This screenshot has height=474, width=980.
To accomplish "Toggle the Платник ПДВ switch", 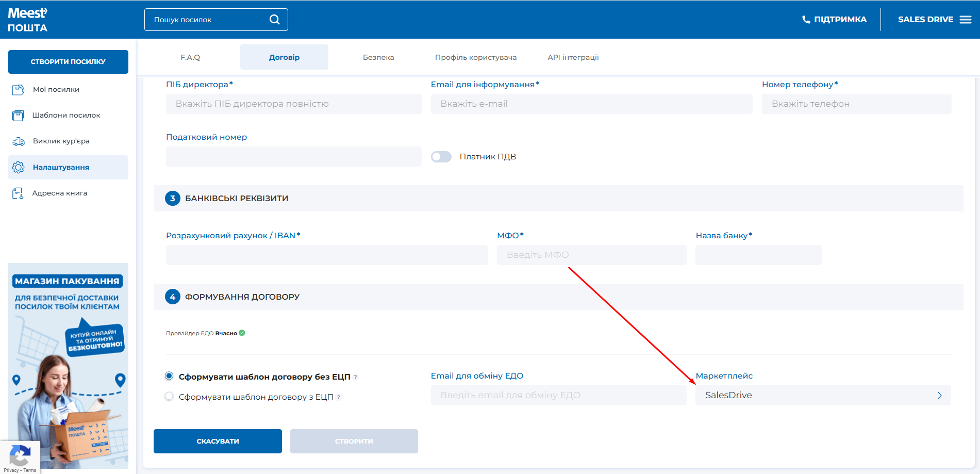I will pos(441,157).
